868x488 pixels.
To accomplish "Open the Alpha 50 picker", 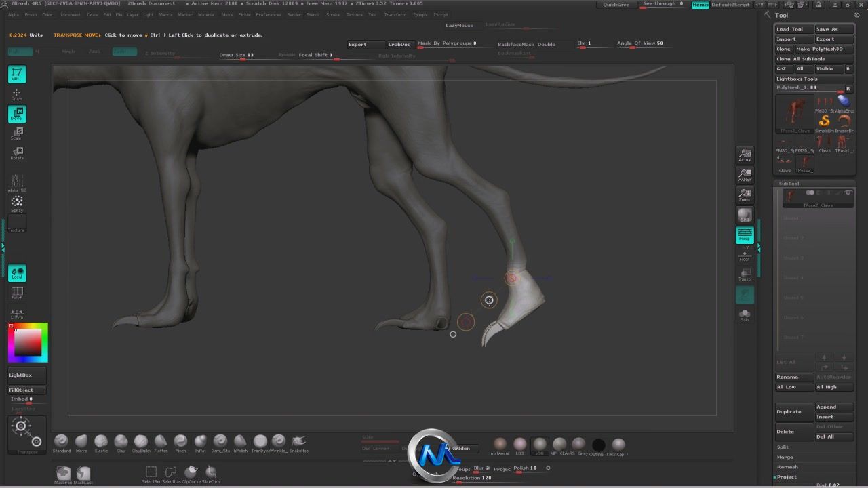I will click(17, 182).
